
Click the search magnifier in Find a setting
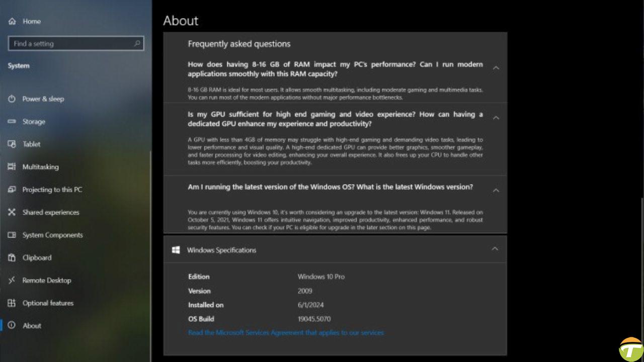click(x=137, y=44)
